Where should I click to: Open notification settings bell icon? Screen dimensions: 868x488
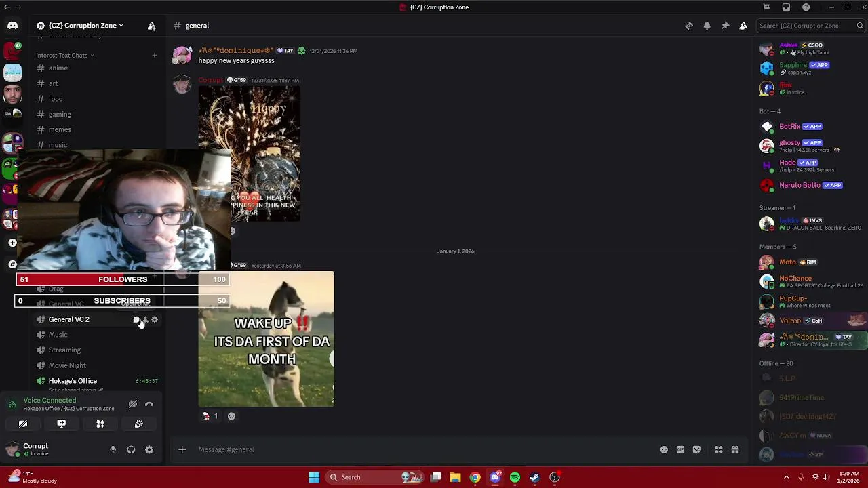[707, 26]
